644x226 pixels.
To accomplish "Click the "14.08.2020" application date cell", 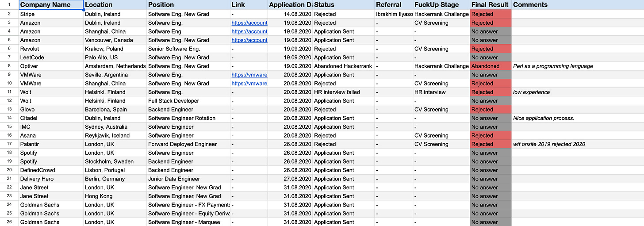I will point(290,14).
